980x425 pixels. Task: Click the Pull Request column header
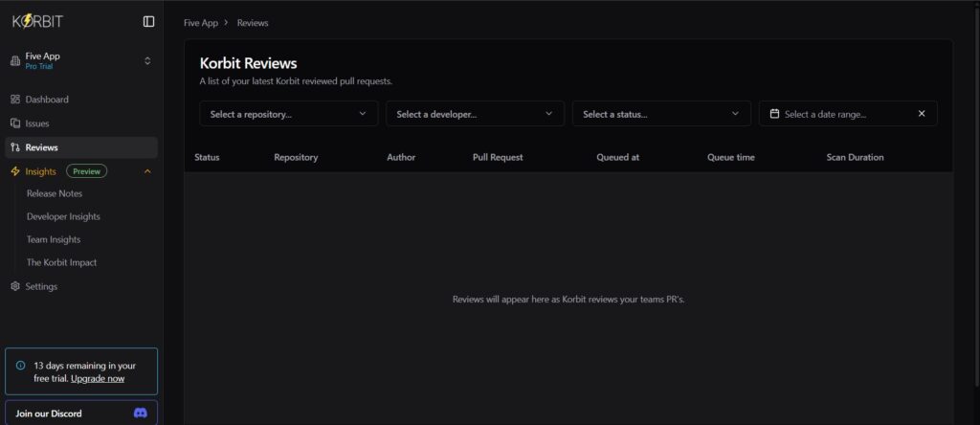(x=498, y=158)
